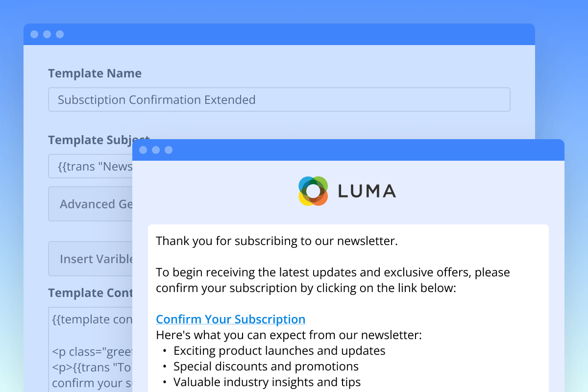
Task: Click rightmost dot in template editor title bar
Action: (x=60, y=34)
